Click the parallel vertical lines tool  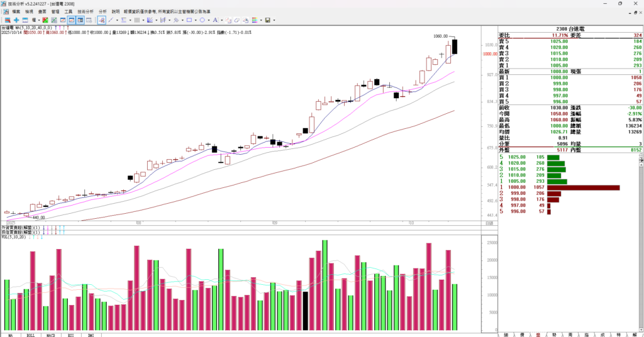pos(136,20)
